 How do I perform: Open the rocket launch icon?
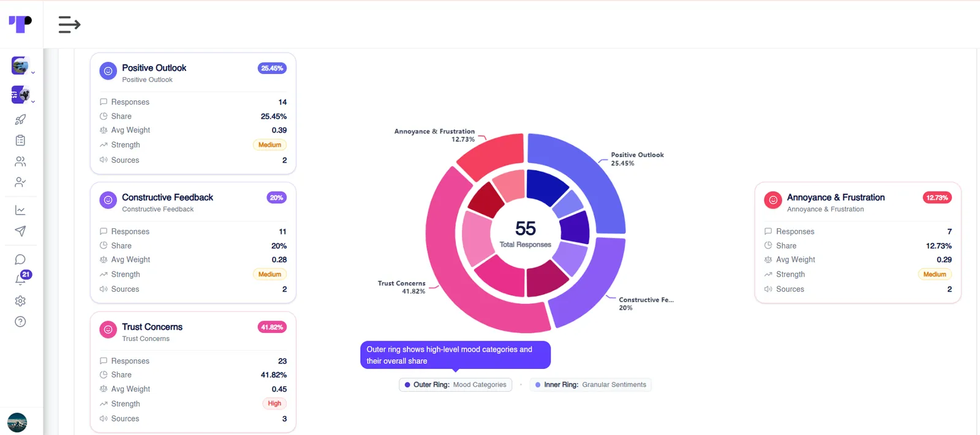click(x=20, y=120)
